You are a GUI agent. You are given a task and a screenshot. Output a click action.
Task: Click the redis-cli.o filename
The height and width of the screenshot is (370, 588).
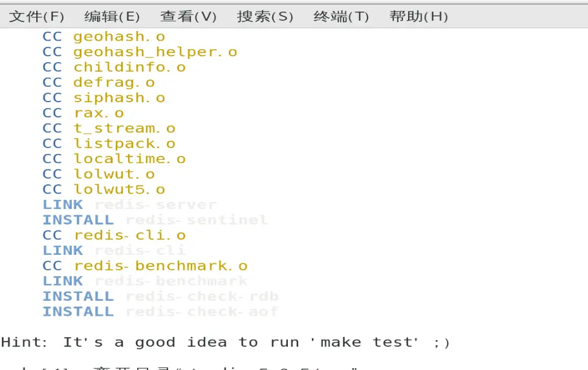click(x=129, y=235)
